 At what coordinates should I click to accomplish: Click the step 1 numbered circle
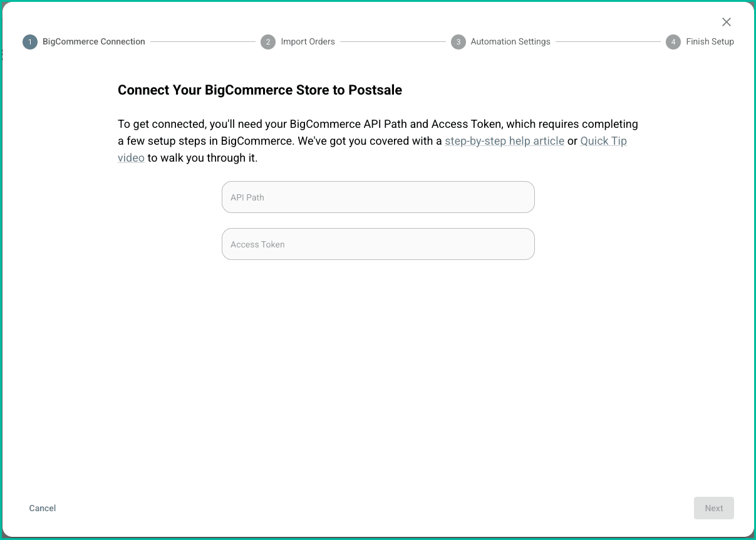[29, 41]
